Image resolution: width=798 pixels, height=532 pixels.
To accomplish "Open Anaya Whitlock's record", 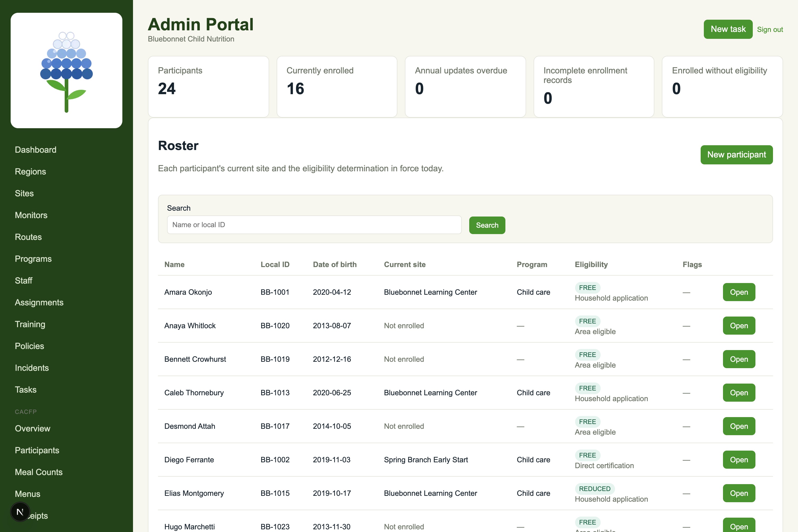I will coord(739,326).
